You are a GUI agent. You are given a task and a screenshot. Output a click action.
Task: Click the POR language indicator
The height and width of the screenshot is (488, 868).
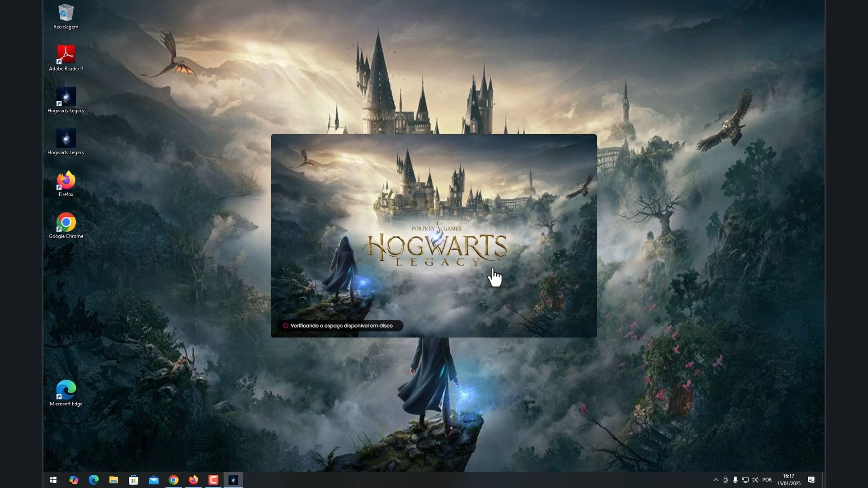pos(767,480)
